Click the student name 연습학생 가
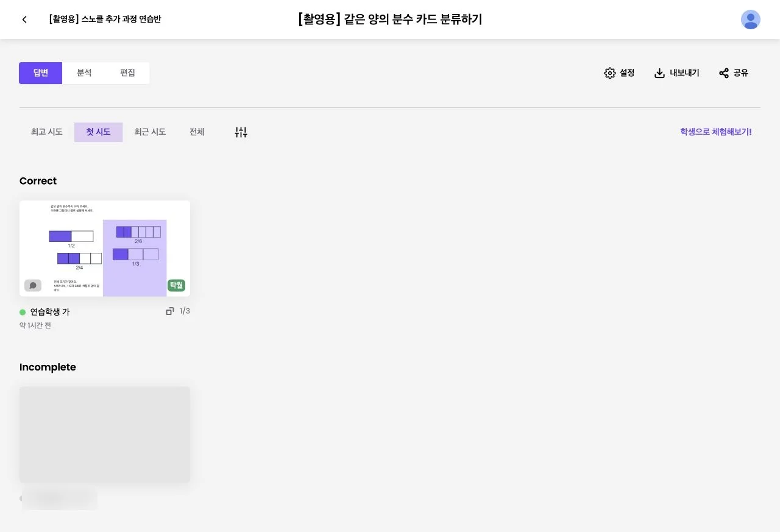Viewport: 780px width, 532px height. [50, 312]
